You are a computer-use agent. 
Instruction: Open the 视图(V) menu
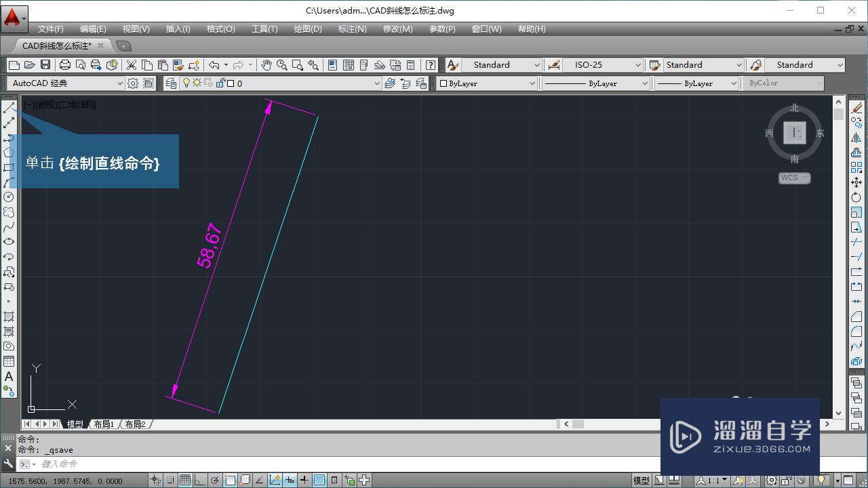click(136, 29)
